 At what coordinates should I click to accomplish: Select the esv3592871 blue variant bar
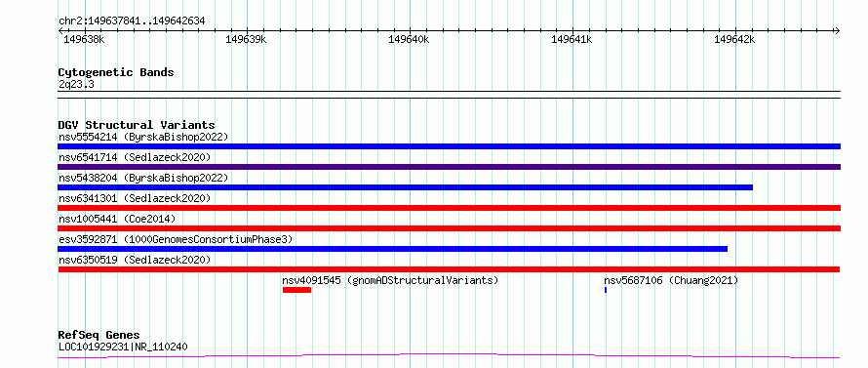[392, 249]
